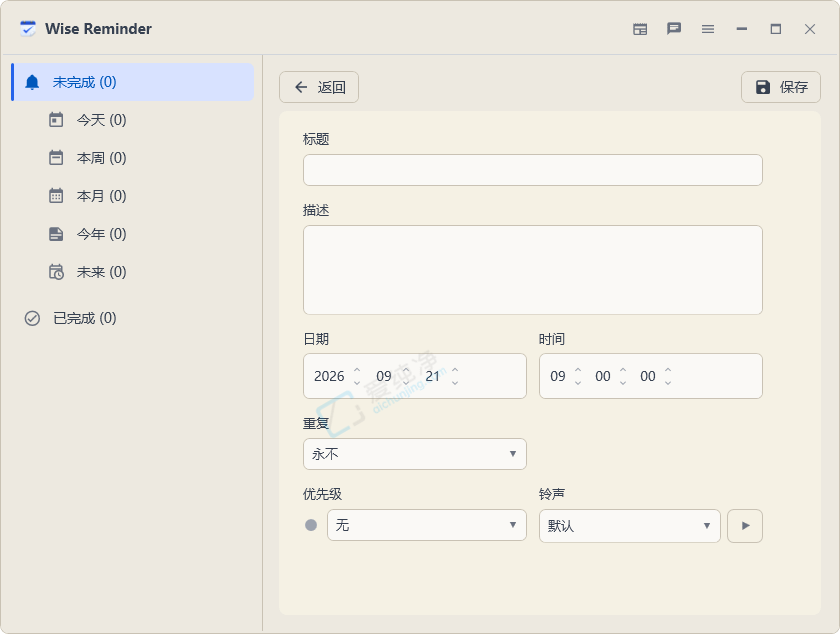
Task: Click the day value 21 in 日期
Action: click(x=432, y=376)
